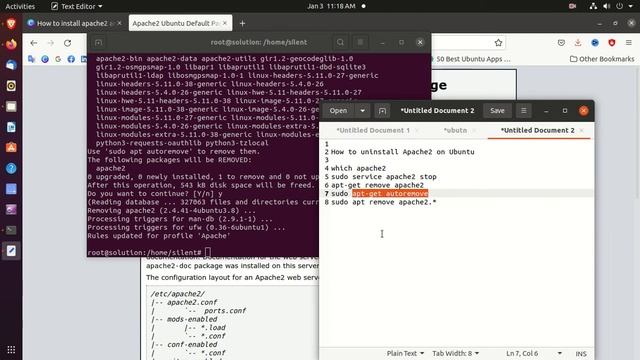The height and width of the screenshot is (360, 640).
Task: Open the volume icon in the top bar
Action: (607, 6)
